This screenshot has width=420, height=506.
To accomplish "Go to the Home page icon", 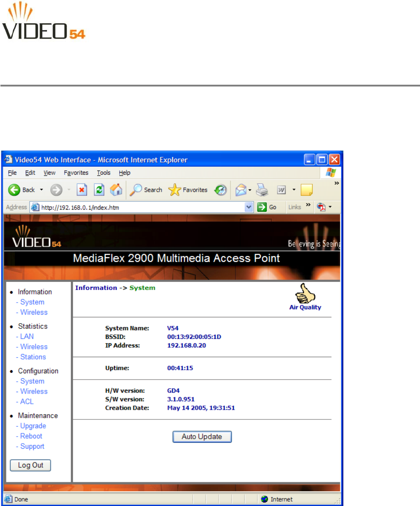I will [x=116, y=190].
